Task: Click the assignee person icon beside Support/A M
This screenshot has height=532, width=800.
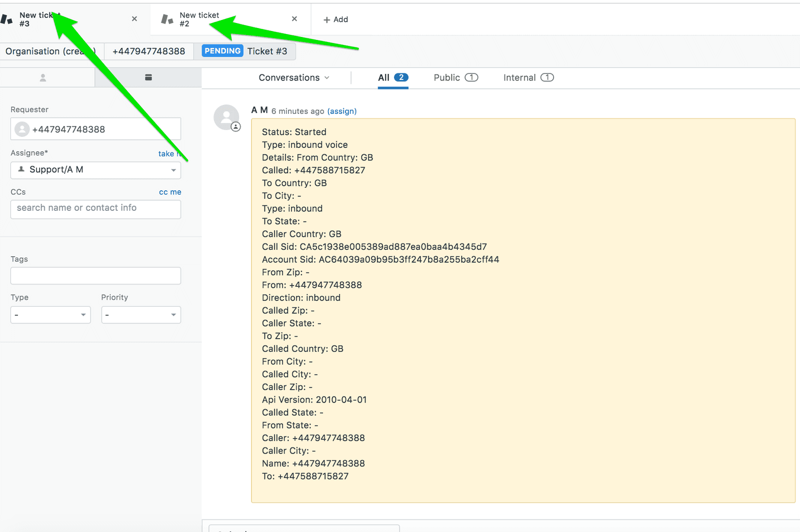Action: (21, 170)
